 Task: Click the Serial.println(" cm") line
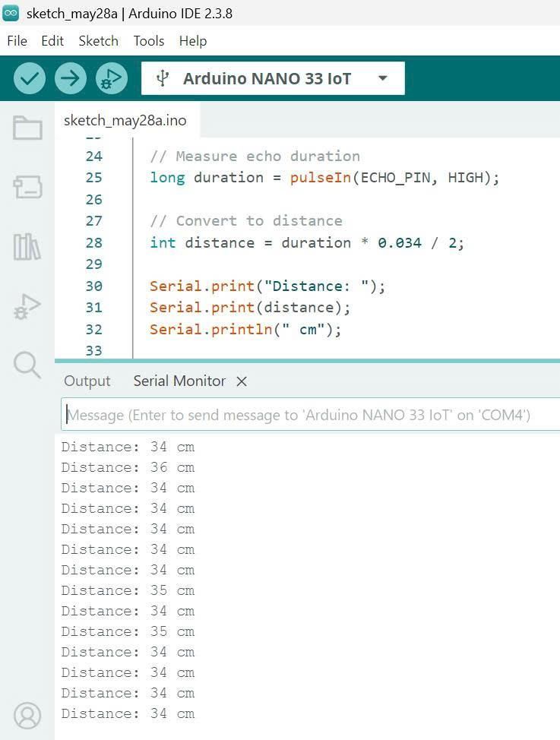tap(245, 330)
